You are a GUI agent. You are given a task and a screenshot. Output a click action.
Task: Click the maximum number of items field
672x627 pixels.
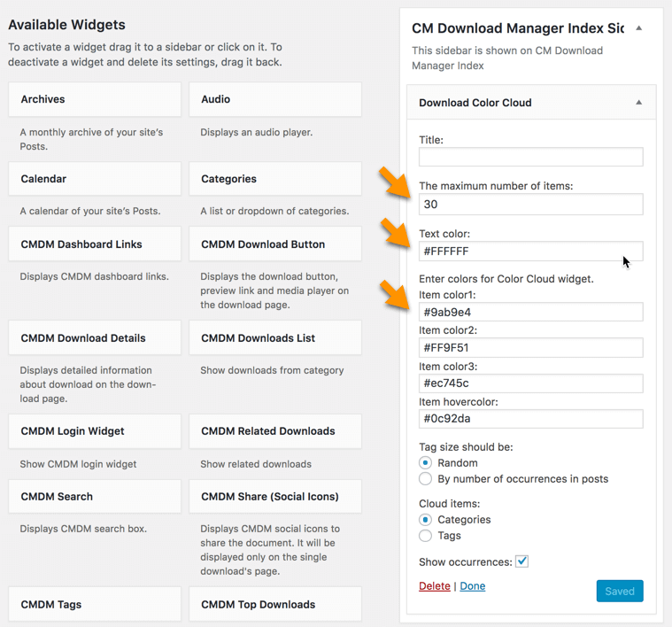530,204
